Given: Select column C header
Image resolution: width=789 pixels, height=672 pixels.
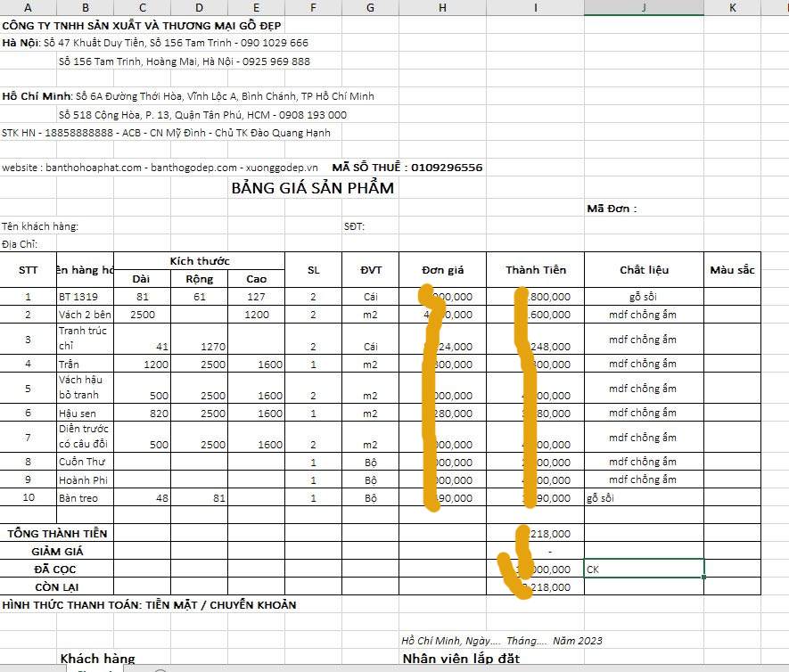Looking at the screenshot, I should [143, 7].
